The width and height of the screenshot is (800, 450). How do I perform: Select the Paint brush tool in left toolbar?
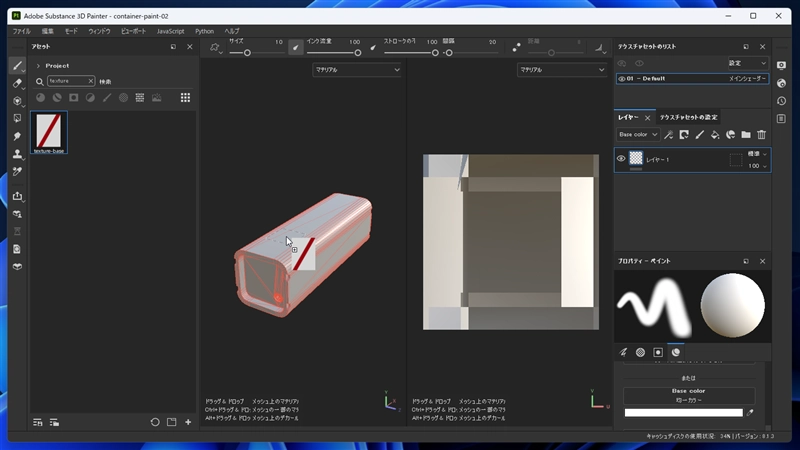[17, 66]
